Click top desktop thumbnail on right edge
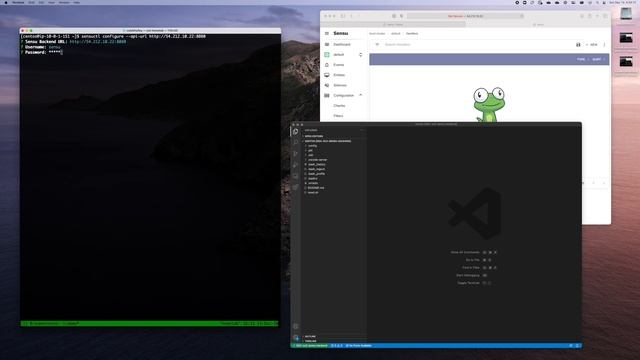Image resolution: width=640 pixels, height=360 pixels. [x=626, y=14]
